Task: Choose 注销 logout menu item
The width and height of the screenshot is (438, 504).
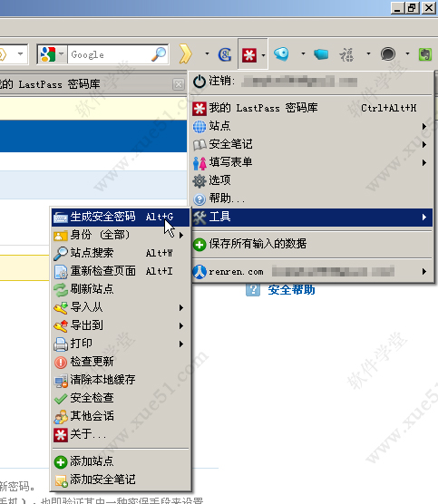Action: [x=312, y=81]
